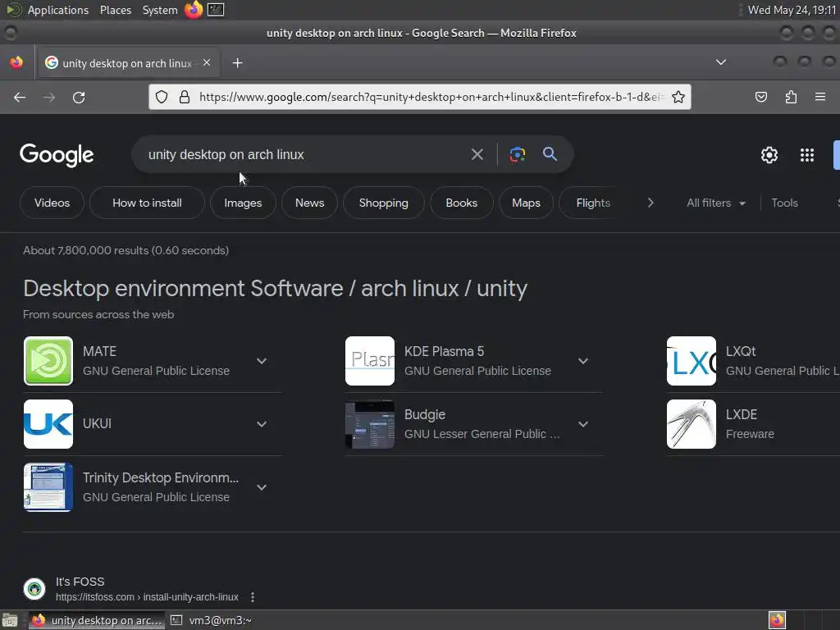Show more filter chips arrow

[651, 203]
